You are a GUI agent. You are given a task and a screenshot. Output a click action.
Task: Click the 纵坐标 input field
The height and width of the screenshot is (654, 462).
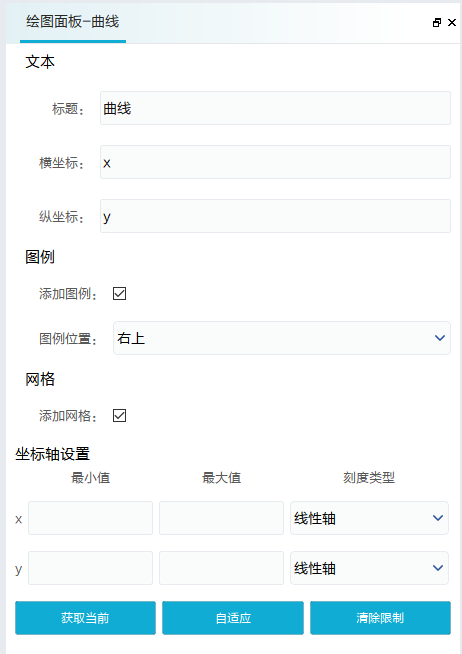click(276, 216)
